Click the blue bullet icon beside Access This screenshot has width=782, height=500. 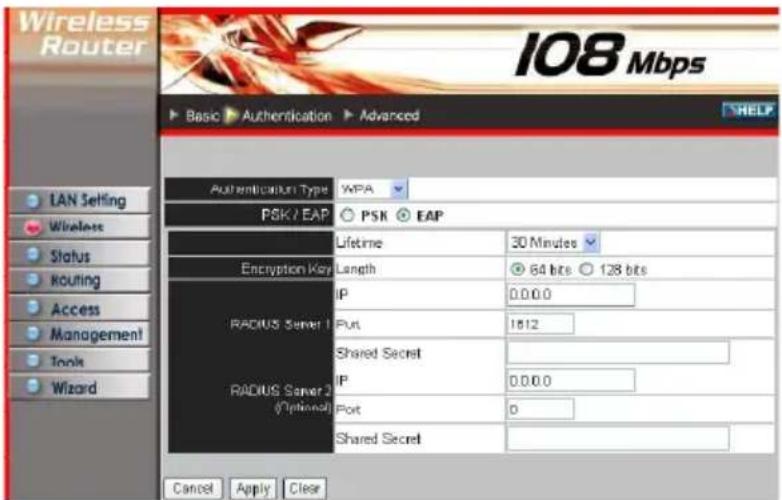(33, 308)
